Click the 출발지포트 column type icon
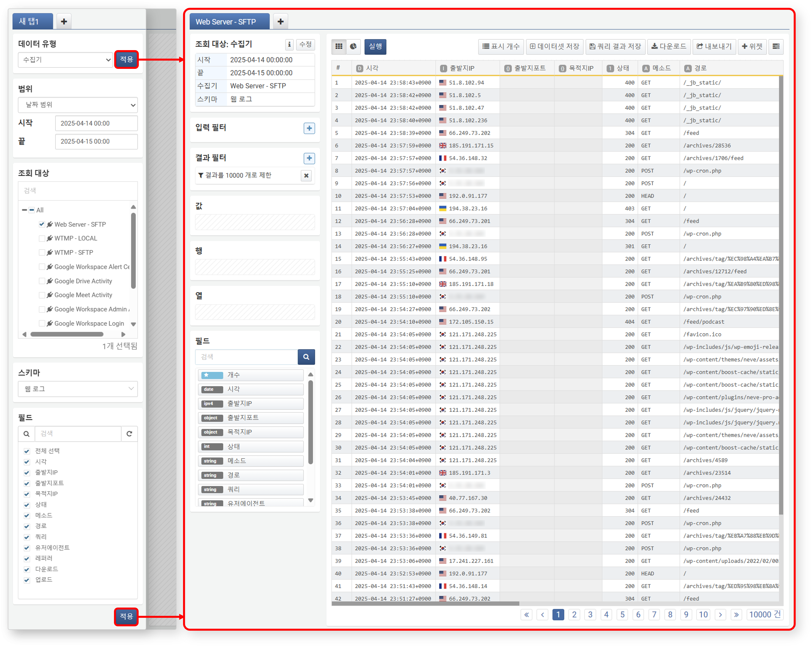 [x=508, y=68]
